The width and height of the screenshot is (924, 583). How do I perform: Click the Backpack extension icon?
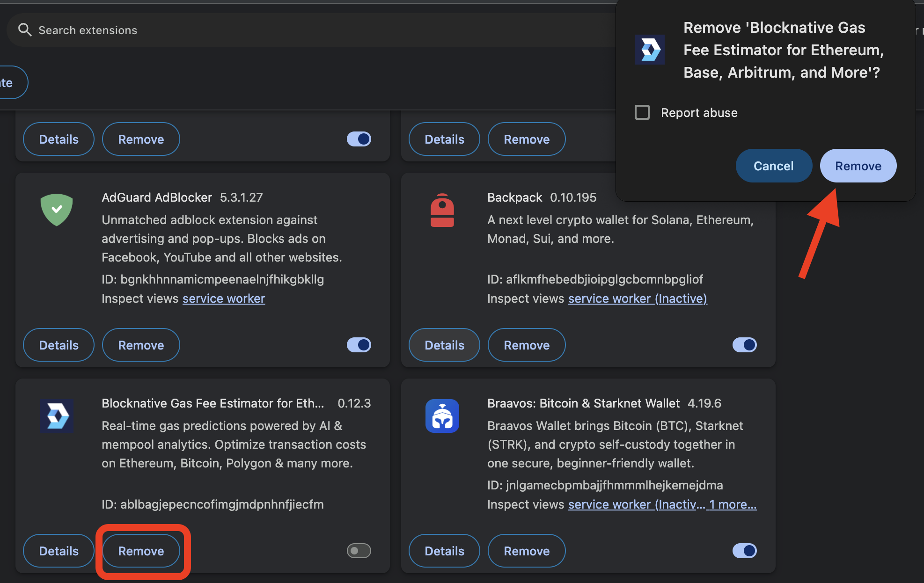(442, 210)
